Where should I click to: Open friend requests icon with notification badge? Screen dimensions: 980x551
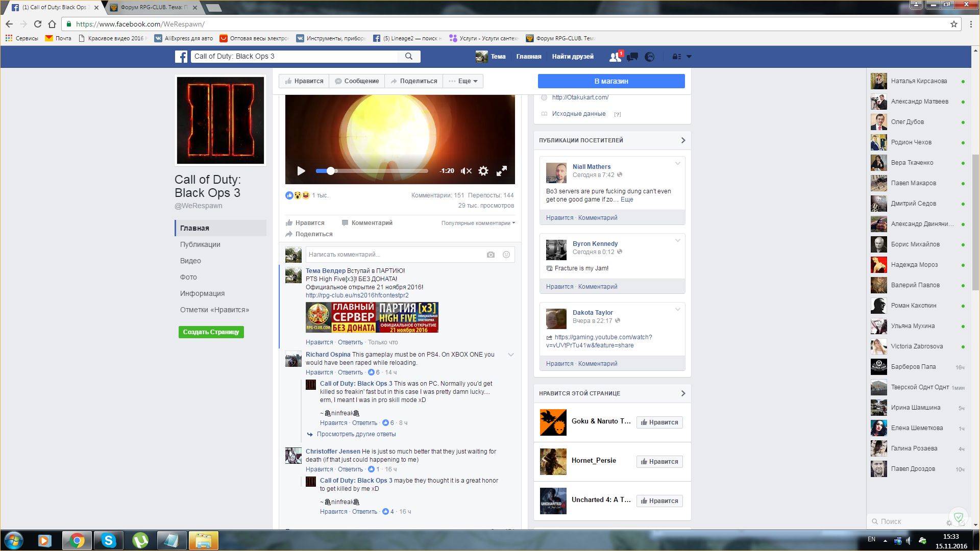[616, 57]
